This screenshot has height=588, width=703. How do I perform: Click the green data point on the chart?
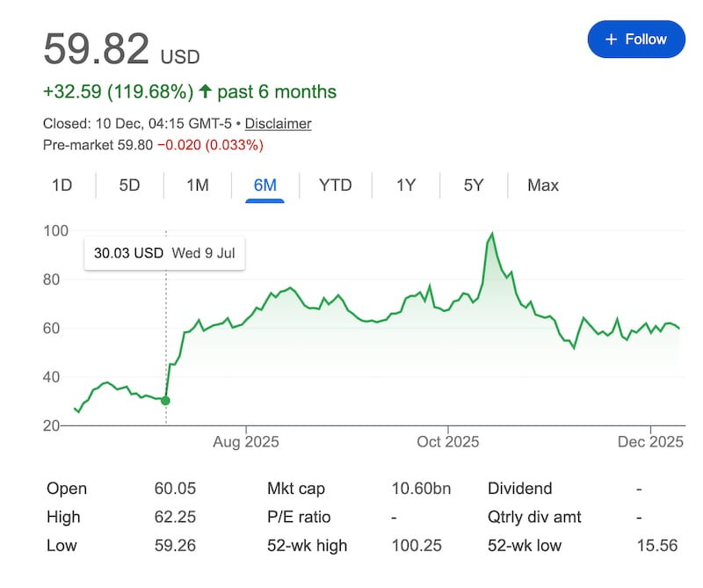coord(164,400)
